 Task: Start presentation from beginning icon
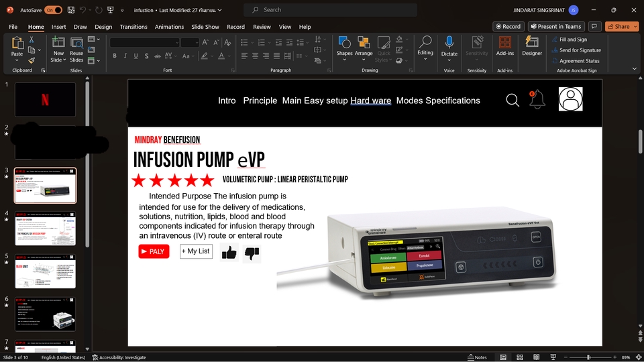(x=111, y=10)
